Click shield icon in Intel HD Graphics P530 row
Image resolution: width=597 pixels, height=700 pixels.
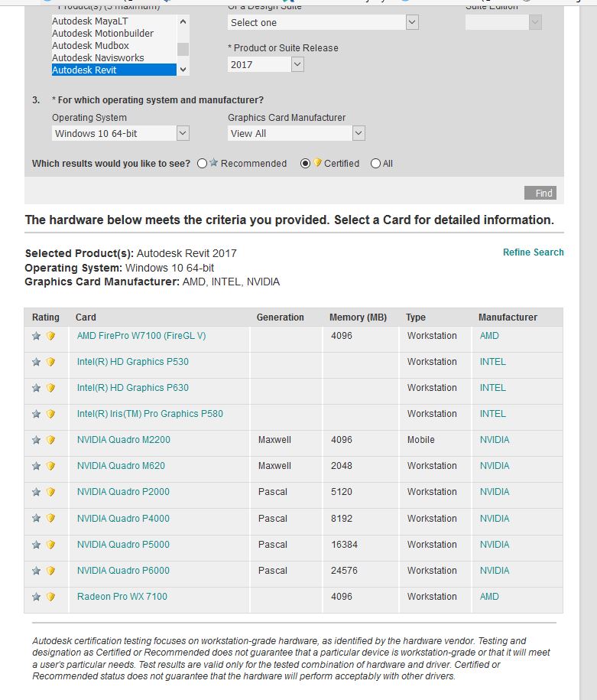point(50,362)
